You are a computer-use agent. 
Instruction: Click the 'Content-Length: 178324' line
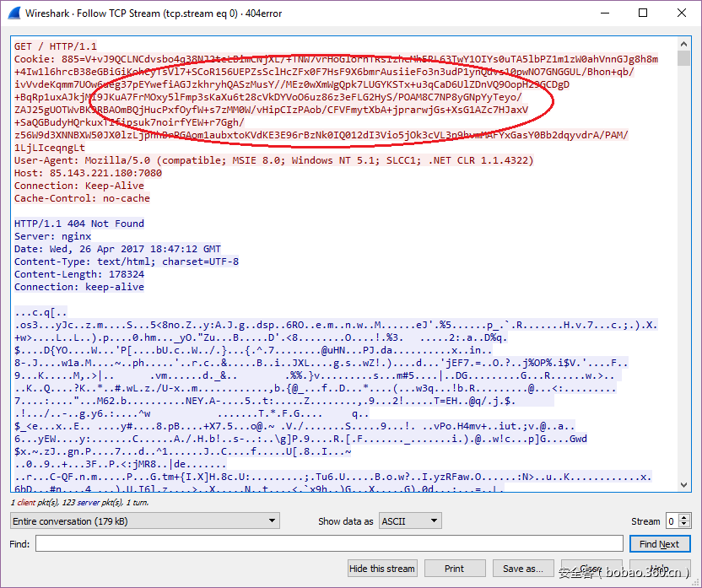(x=79, y=274)
